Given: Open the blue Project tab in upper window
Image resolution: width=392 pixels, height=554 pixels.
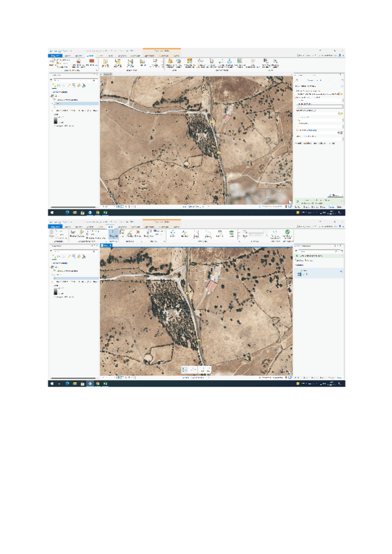Looking at the screenshot, I should [55, 56].
